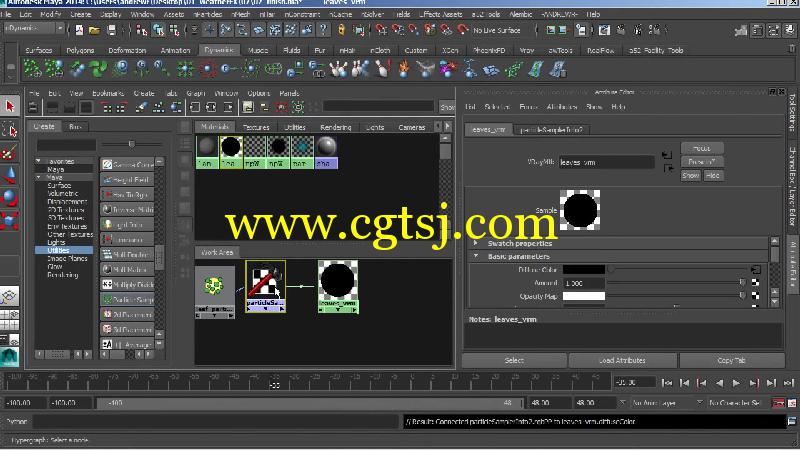Click the Open Scene folder icon

pos(94,30)
